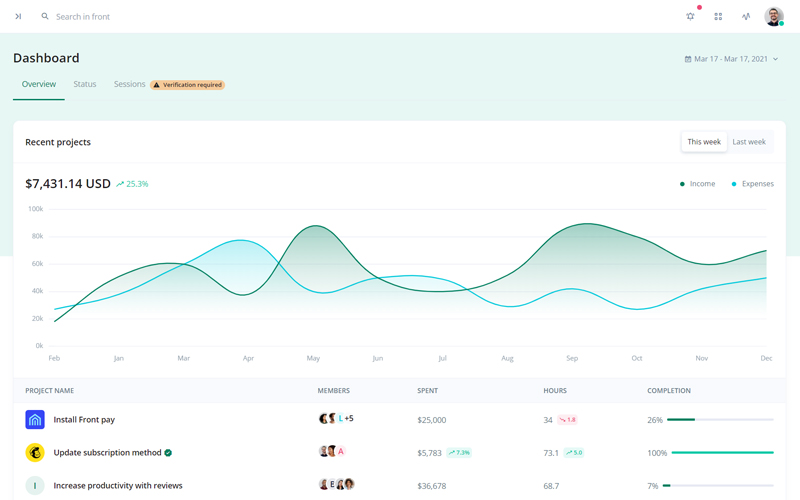Open notifications bell icon in header

[690, 17]
